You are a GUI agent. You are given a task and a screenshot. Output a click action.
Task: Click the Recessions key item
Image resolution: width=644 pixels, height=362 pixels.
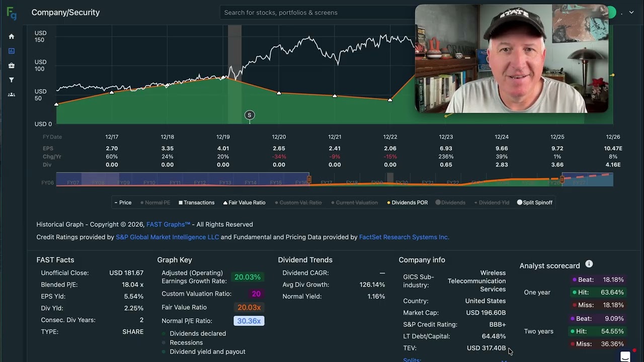182,343
